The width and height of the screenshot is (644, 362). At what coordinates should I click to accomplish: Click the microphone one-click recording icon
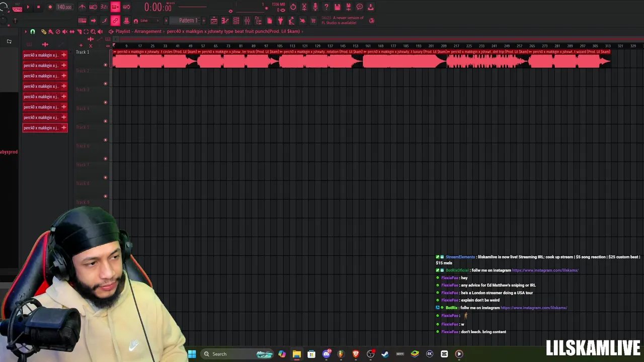315,7
